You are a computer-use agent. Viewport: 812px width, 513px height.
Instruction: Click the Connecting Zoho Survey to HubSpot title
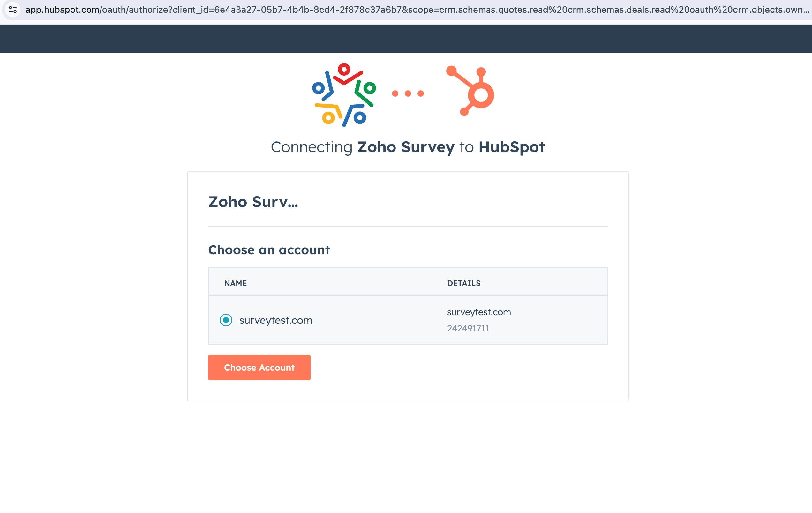[408, 147]
